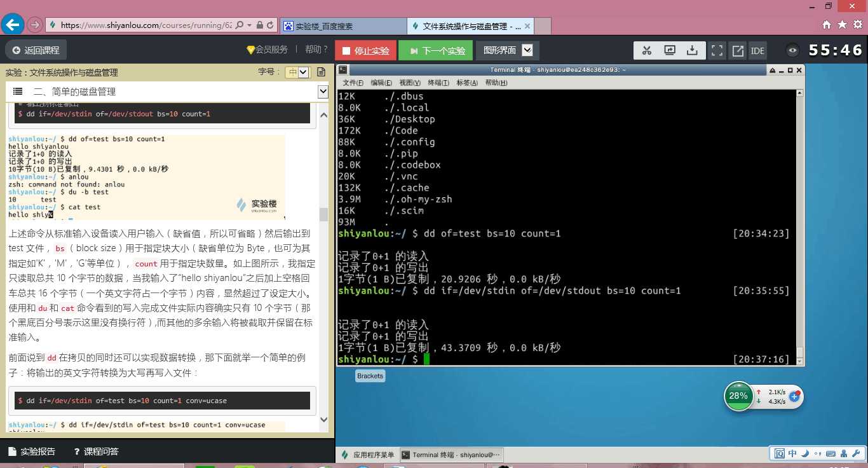The image size is (868, 468).
Task: Refresh the page with the reload icon
Action: (271, 25)
